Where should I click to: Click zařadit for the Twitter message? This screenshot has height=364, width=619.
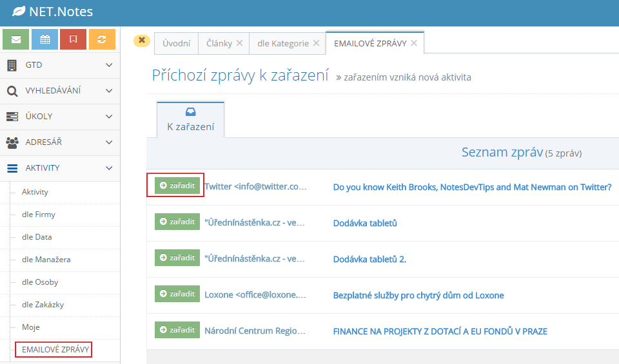pos(177,186)
